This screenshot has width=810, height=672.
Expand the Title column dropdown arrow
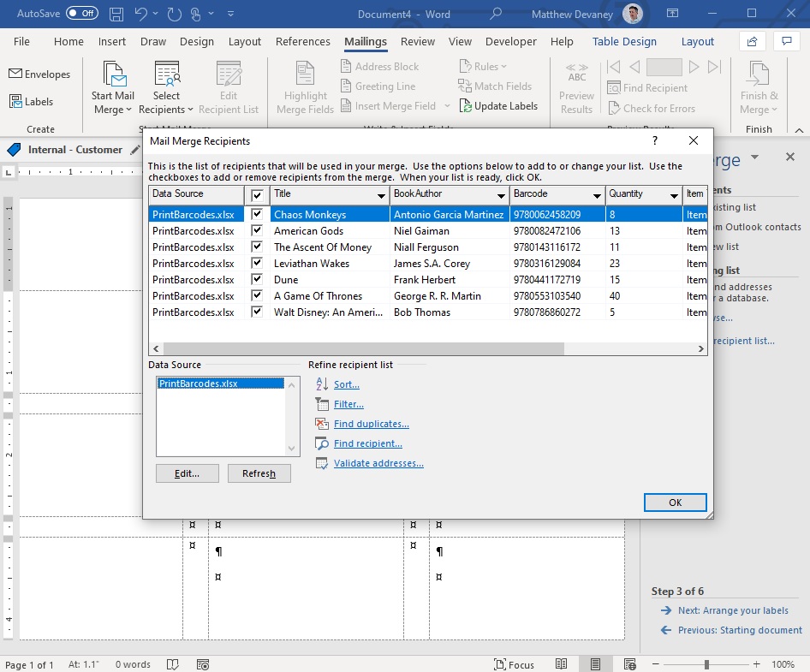click(381, 195)
